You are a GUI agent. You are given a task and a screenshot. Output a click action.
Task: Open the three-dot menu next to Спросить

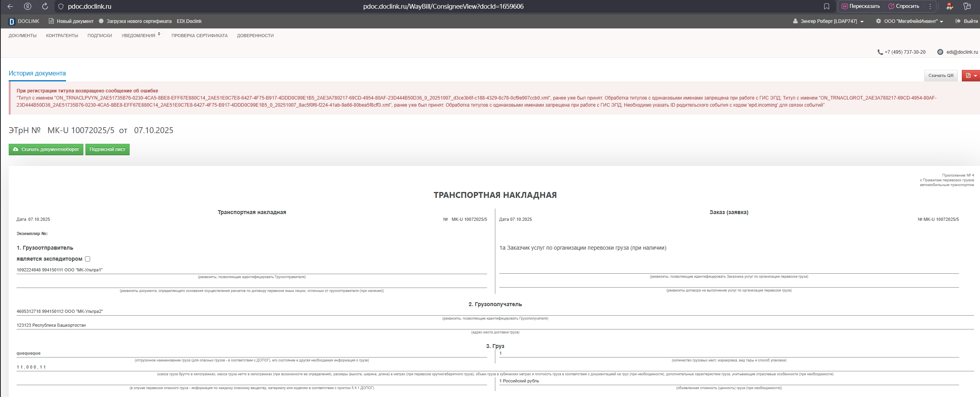point(930,6)
